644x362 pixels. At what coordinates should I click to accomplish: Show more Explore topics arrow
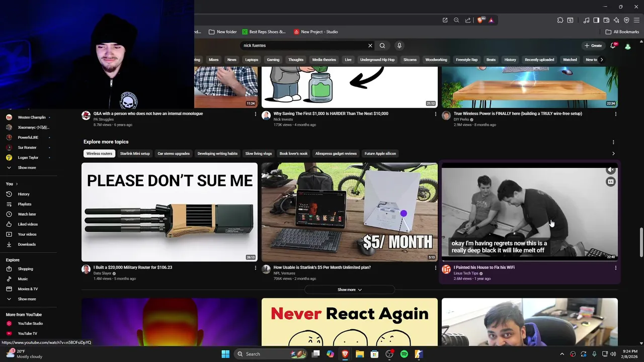coord(613,153)
